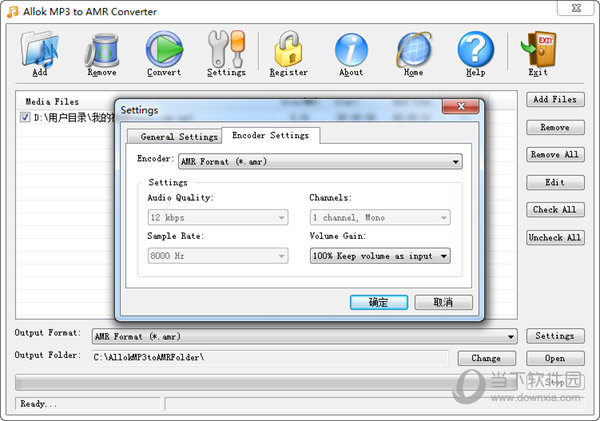600x421 pixels.
Task: Select the Encoder Settings tab
Action: (x=271, y=135)
